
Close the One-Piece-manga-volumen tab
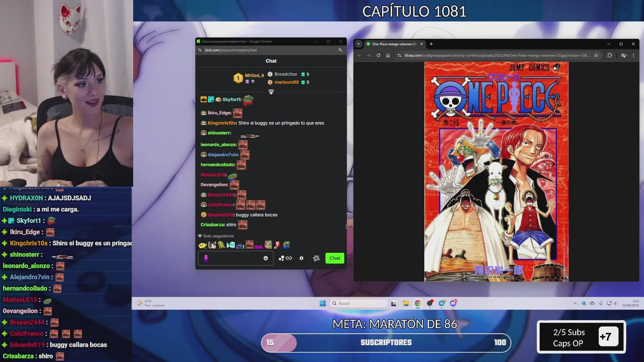[x=422, y=44]
